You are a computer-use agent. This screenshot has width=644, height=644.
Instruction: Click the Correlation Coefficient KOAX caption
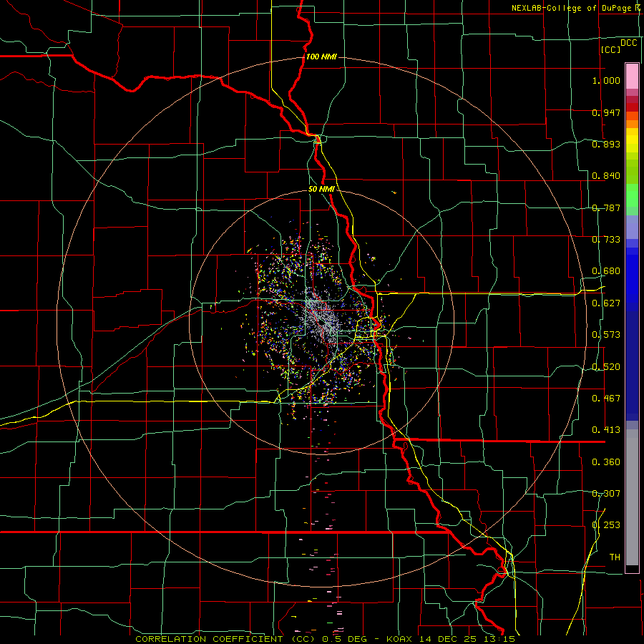[325, 639]
